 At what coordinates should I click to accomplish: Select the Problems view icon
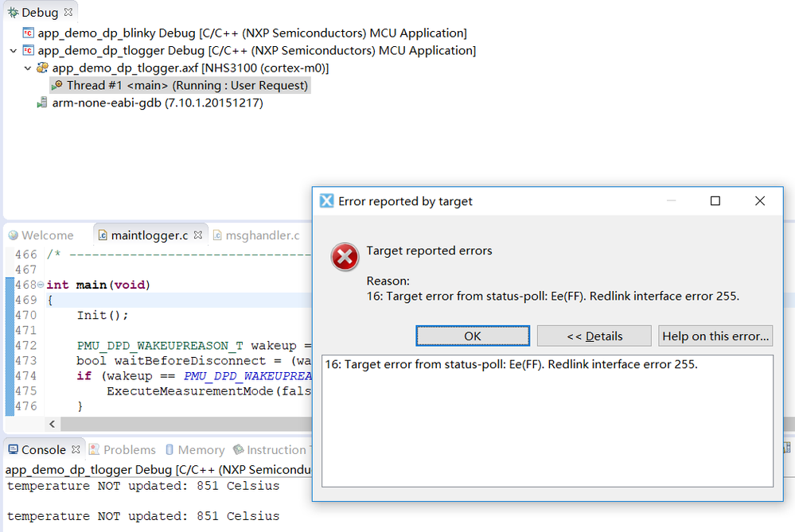coord(94,449)
